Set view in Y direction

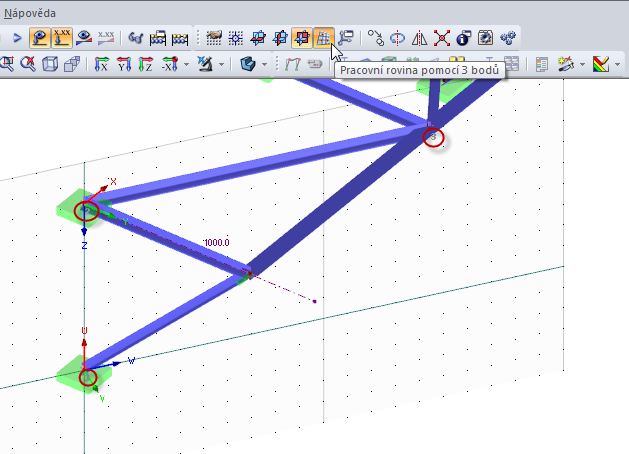pos(124,64)
